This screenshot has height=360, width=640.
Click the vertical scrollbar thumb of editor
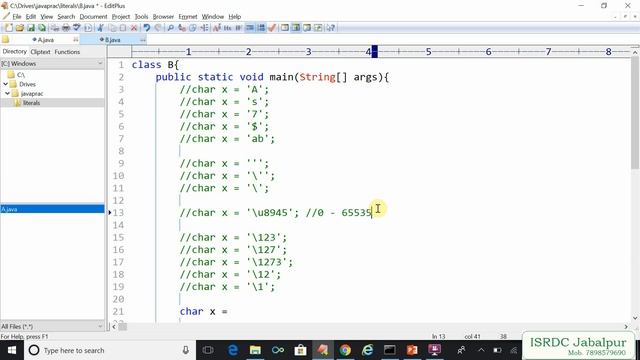(x=635, y=113)
